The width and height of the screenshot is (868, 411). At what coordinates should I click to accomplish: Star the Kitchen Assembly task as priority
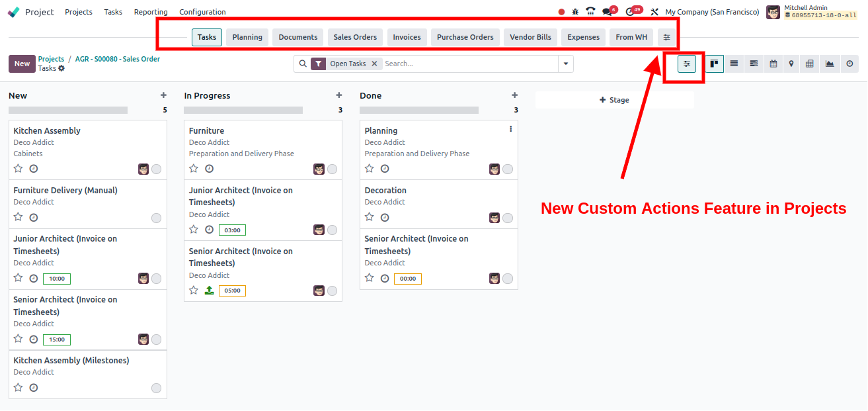pos(19,169)
